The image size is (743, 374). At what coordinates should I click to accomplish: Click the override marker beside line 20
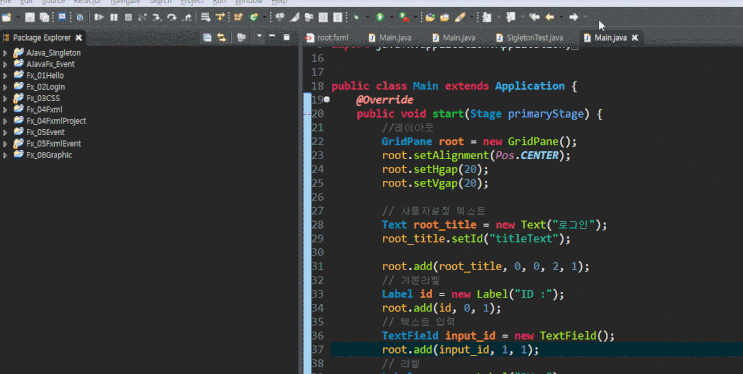click(307, 114)
